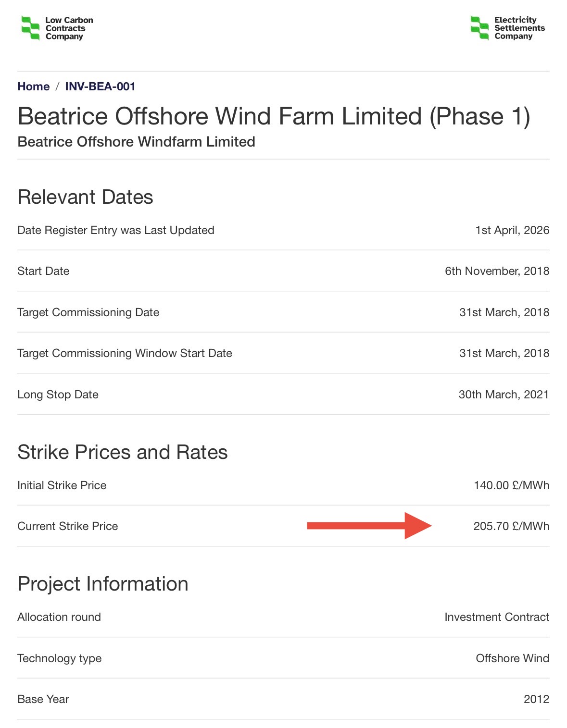Go to Home breadcrumb link

tap(33, 86)
